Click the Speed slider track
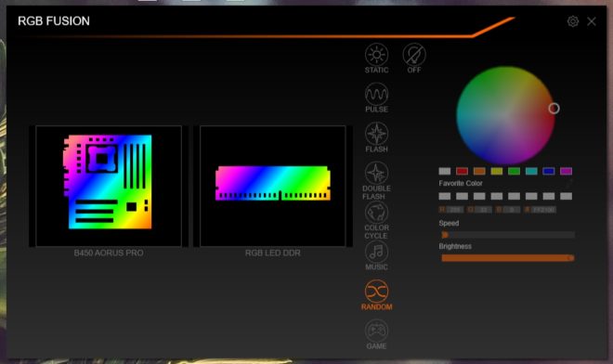This screenshot has width=613, height=364. [x=508, y=235]
